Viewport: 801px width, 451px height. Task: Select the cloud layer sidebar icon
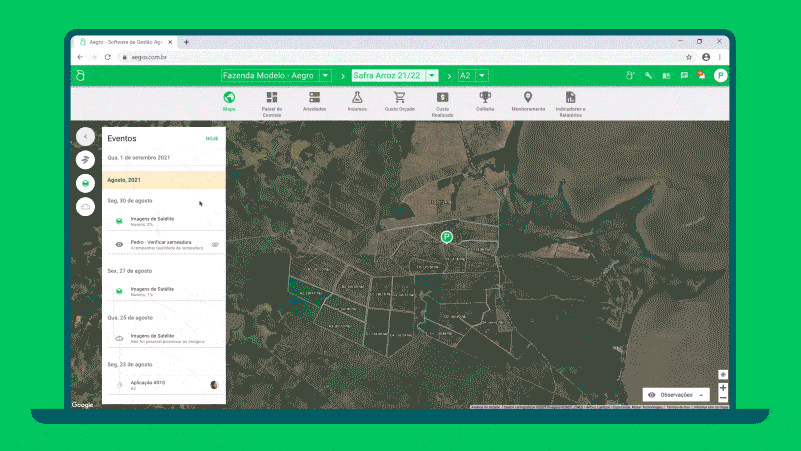[85, 207]
